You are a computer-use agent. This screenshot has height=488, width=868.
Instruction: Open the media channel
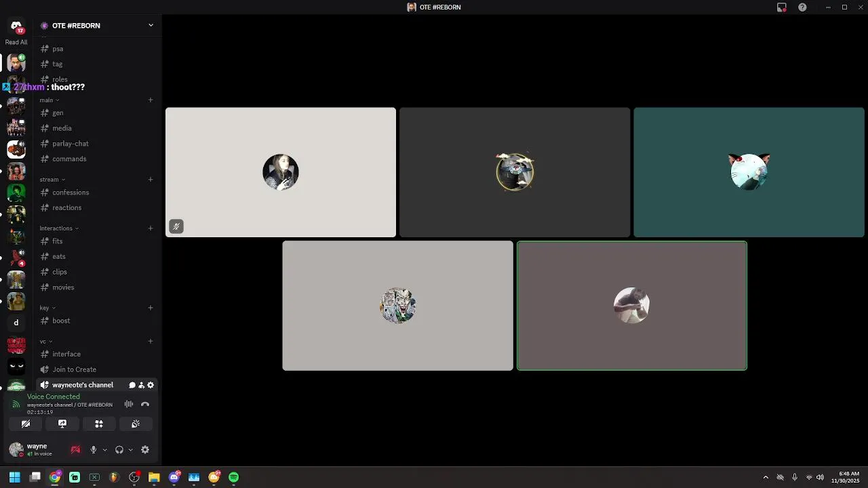point(98,128)
